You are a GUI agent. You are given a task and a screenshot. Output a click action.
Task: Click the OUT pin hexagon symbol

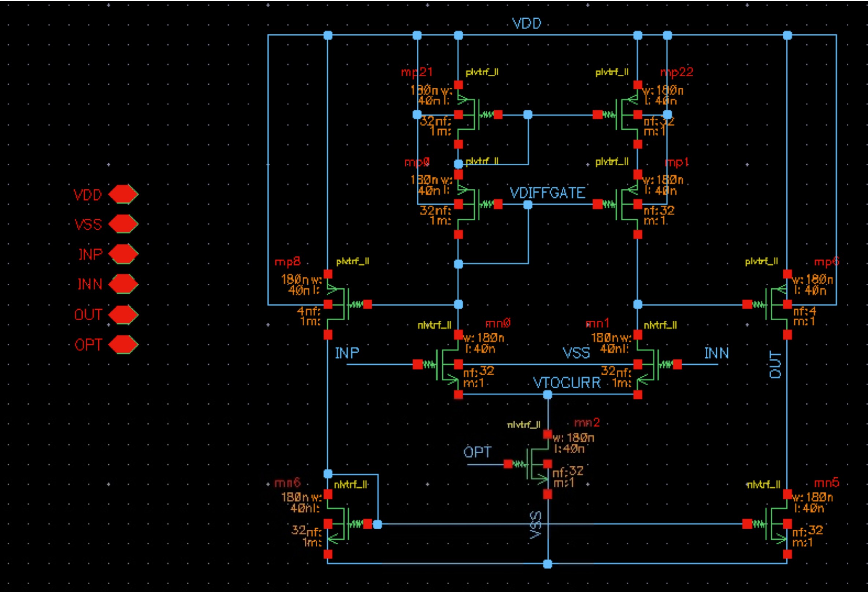tap(123, 314)
